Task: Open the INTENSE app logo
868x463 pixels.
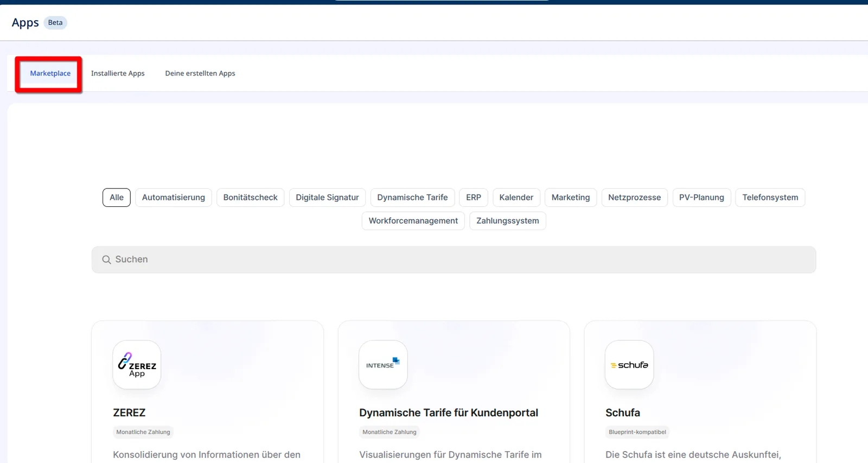Action: (x=383, y=365)
